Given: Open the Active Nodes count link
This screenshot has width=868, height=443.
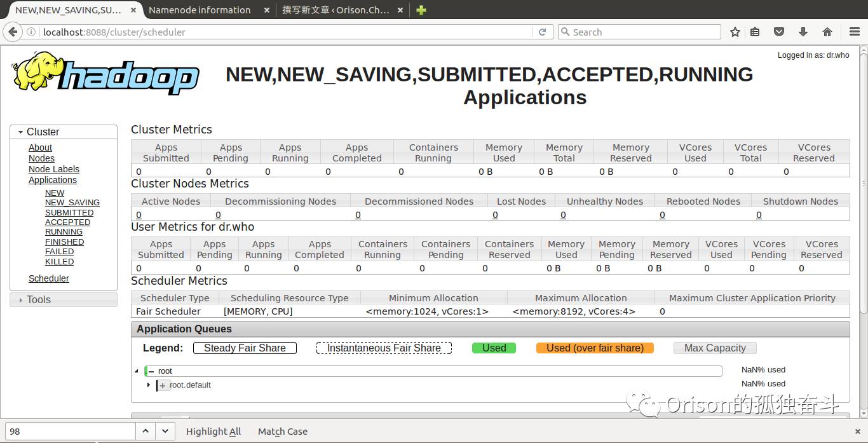Looking at the screenshot, I should tap(139, 215).
